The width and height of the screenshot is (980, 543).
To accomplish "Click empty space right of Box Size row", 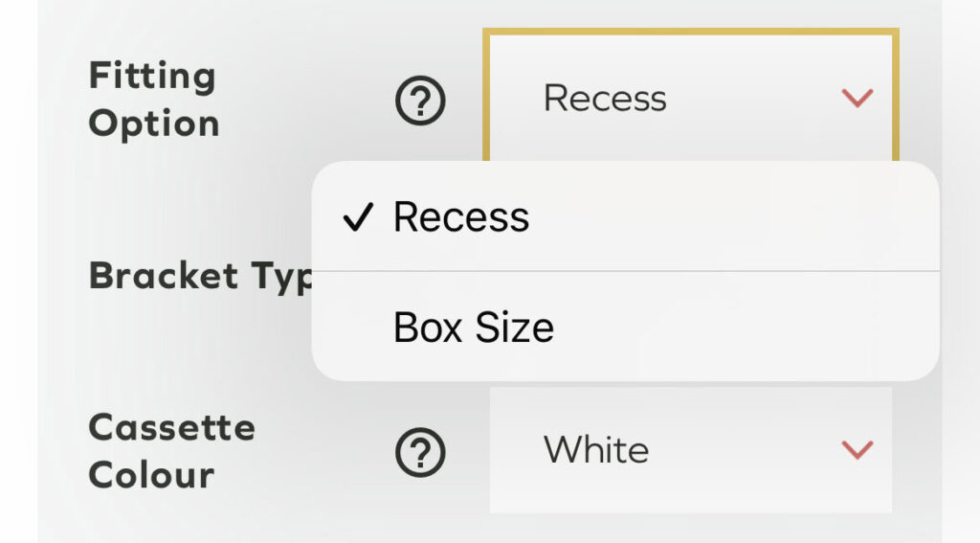I will pos(766,328).
